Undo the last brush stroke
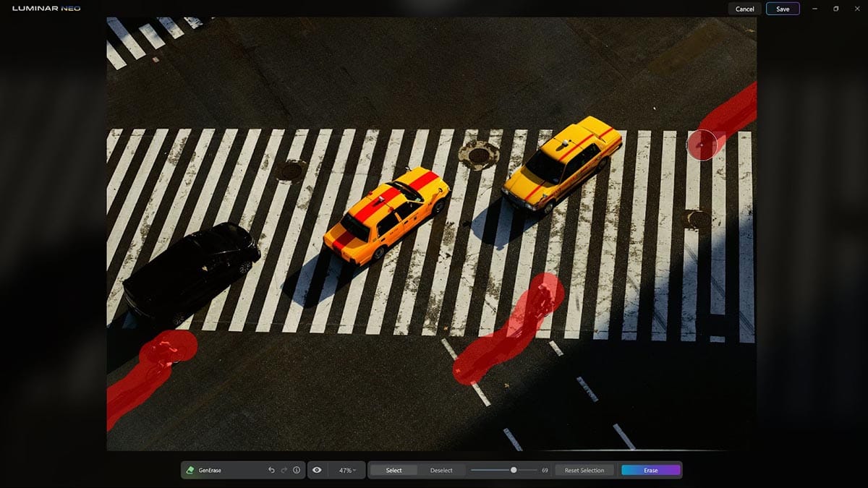Screen dimensions: 868x488 click(271, 470)
